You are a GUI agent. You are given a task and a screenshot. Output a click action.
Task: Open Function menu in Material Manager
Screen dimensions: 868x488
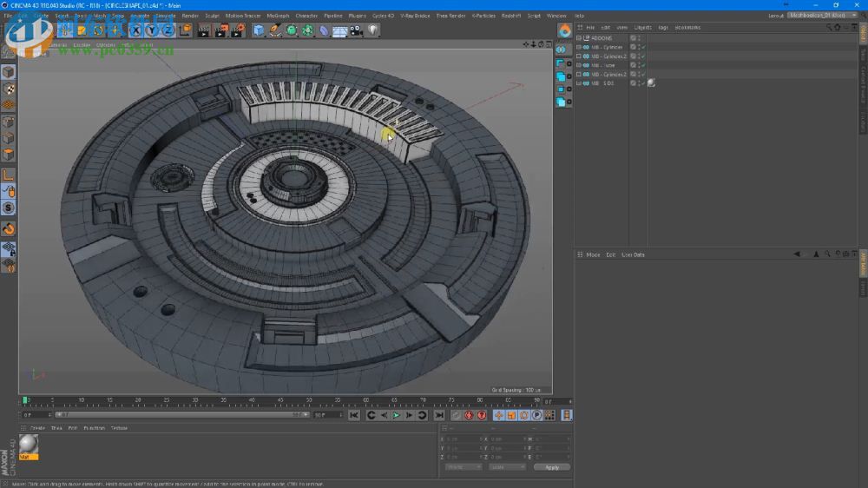pos(94,428)
